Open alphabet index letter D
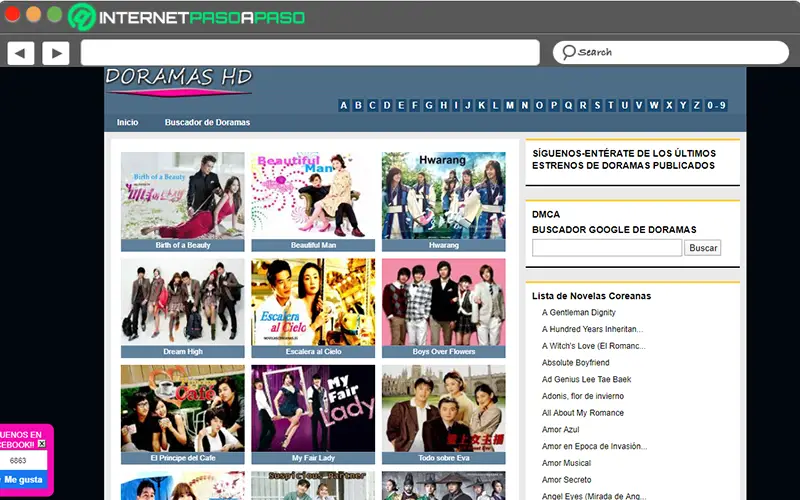Image resolution: width=800 pixels, height=500 pixels. click(x=387, y=106)
